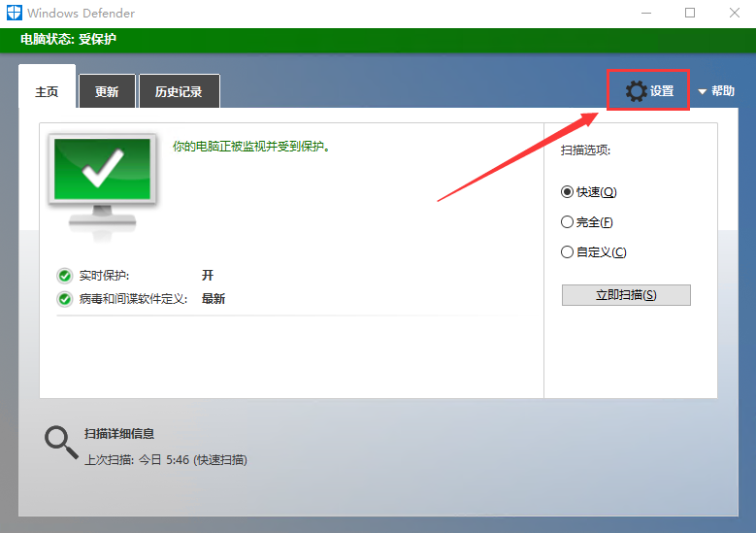Viewport: 756px width, 533px height.
Task: Click the 病毒和间谍软件定义 label
Action: 133,299
